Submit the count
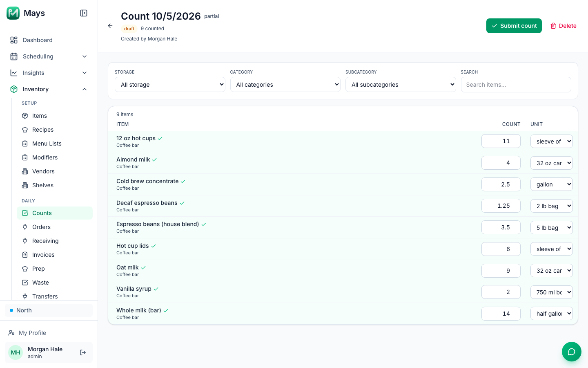The width and height of the screenshot is (588, 368). point(514,26)
